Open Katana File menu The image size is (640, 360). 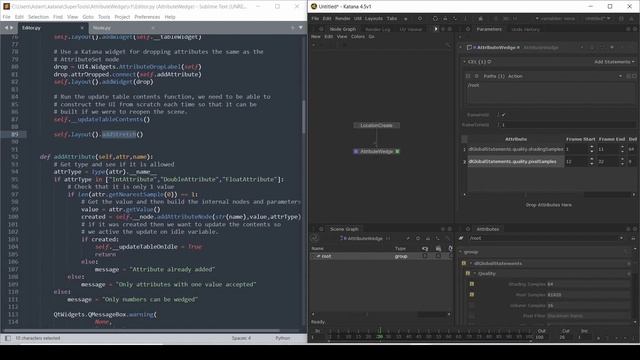315,18
